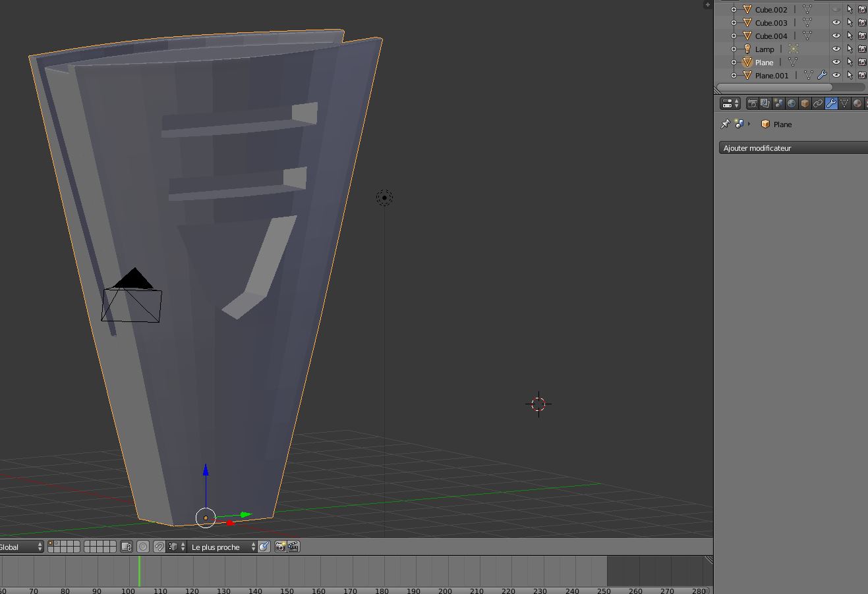Viewport: 868px width, 594px height.
Task: Open the Constraints properties tab
Action: click(818, 103)
